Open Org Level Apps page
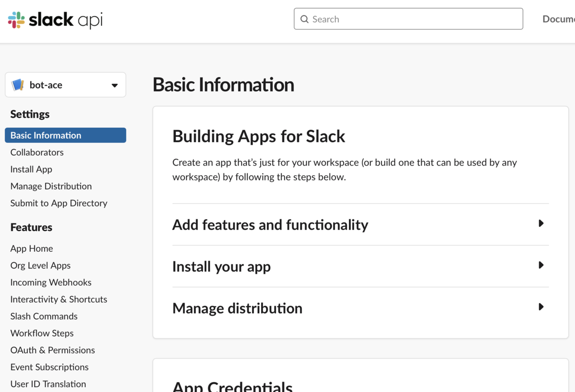Screen dimensions: 575x392 (x=40, y=265)
